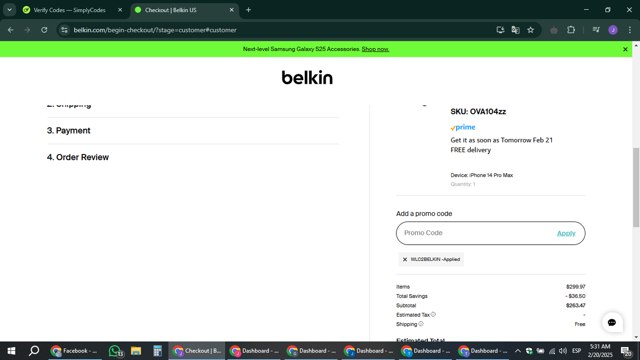Image resolution: width=640 pixels, height=360 pixels.
Task: Go back to the previous page
Action: pos(11,30)
